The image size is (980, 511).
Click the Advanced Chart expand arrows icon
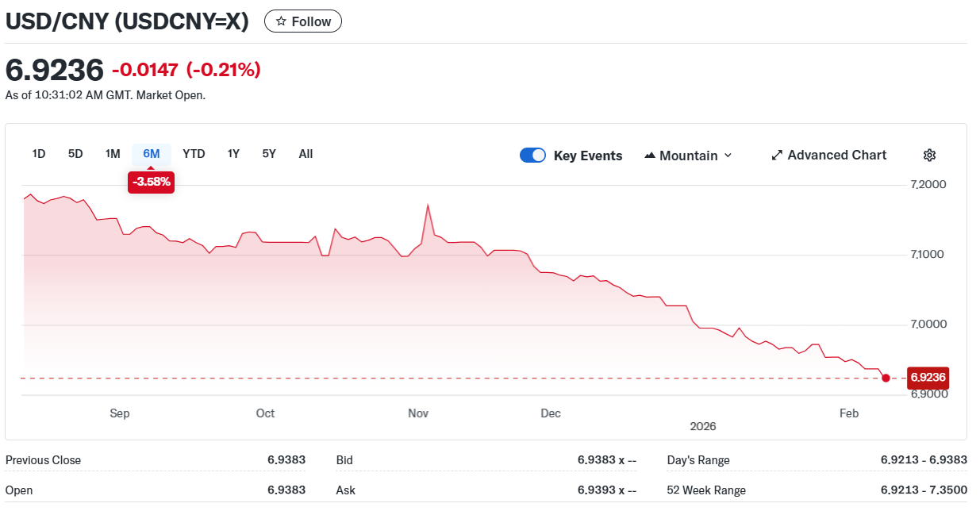[777, 156]
